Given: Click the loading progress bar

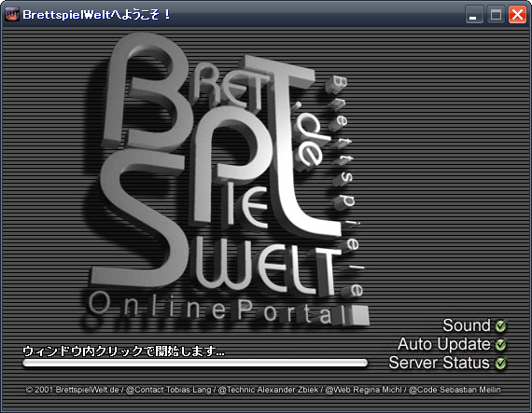Looking at the screenshot, I should [195, 363].
